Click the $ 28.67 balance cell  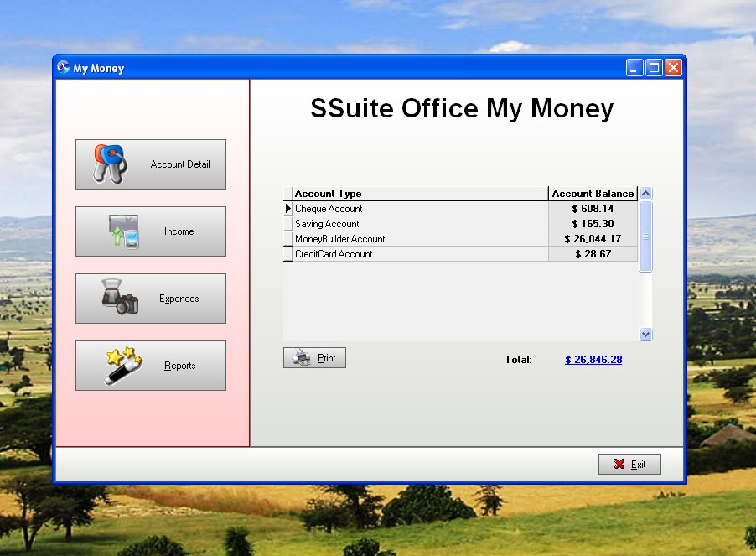[593, 253]
